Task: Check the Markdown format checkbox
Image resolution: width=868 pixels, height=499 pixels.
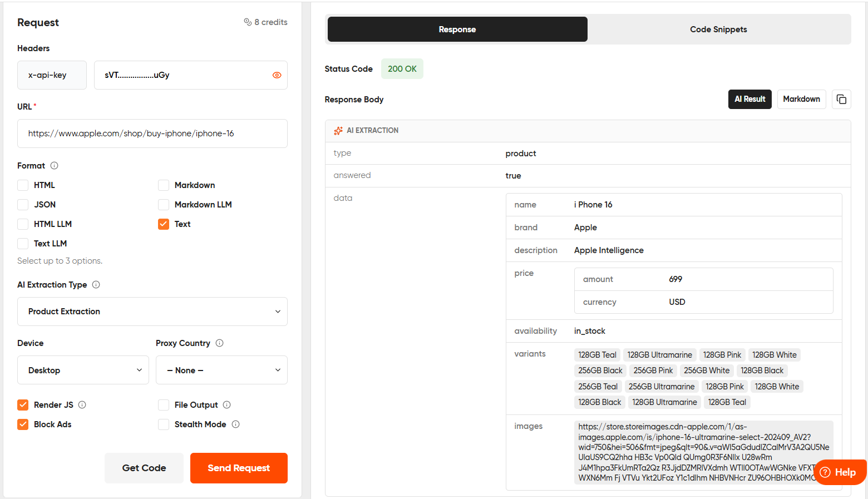Action: (x=164, y=185)
